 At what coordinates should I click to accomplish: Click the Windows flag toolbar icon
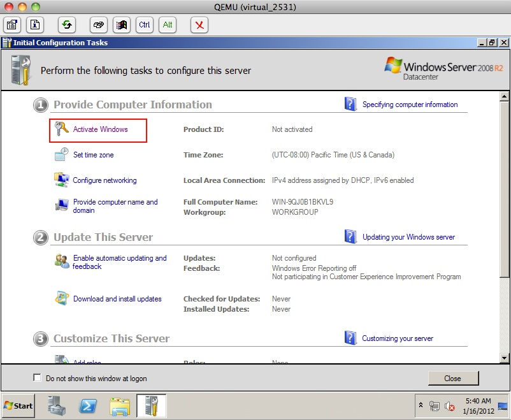coord(122,25)
